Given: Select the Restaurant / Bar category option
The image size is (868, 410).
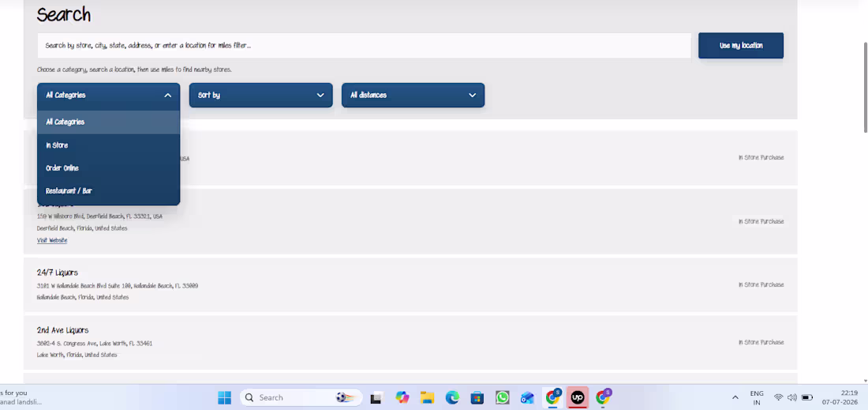Looking at the screenshot, I should point(109,190).
